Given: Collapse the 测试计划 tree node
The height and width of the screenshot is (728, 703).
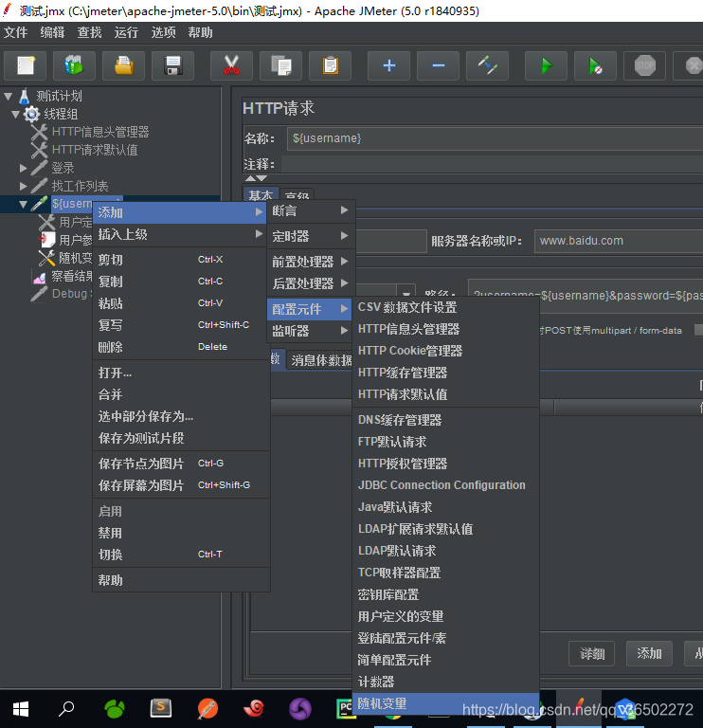Looking at the screenshot, I should [x=8, y=96].
